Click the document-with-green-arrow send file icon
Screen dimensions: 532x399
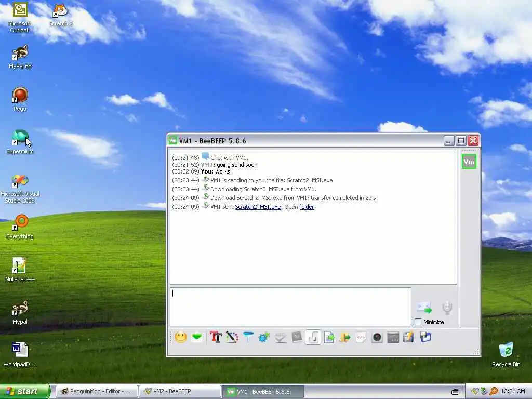point(329,337)
